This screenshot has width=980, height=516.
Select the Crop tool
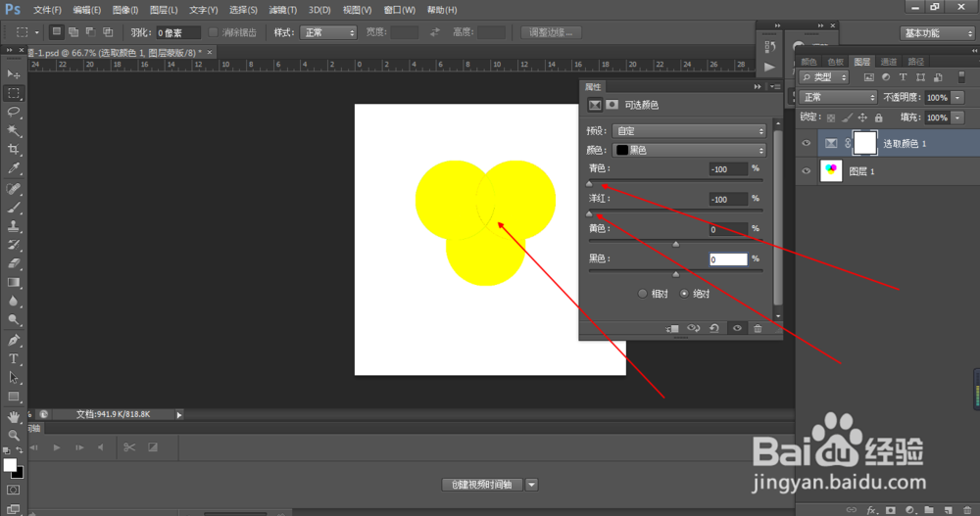coord(13,149)
